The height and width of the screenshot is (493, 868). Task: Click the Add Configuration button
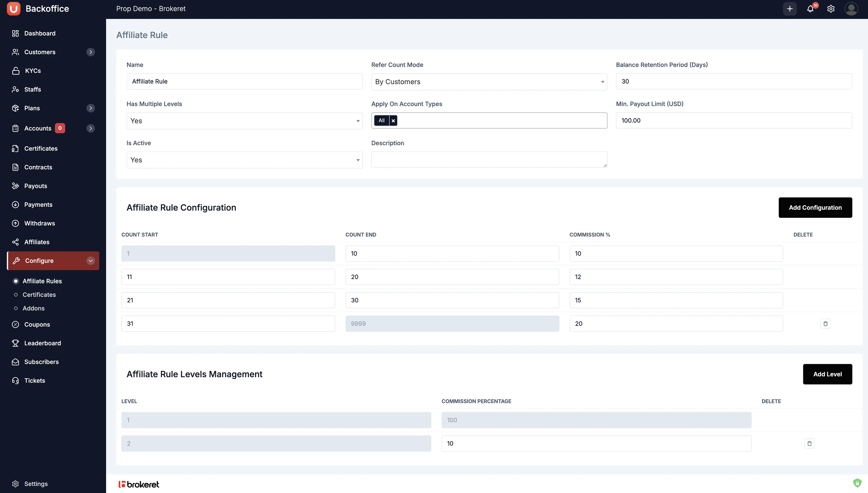tap(815, 207)
